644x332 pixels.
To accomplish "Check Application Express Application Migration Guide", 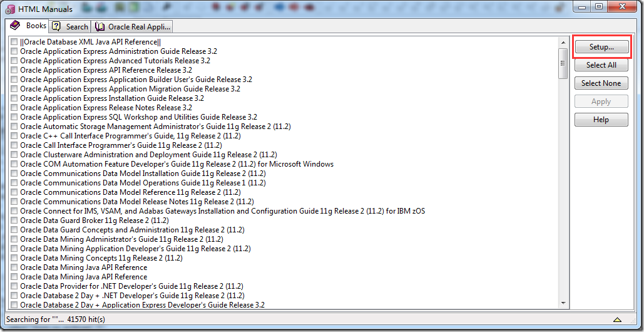I will 14,89.
